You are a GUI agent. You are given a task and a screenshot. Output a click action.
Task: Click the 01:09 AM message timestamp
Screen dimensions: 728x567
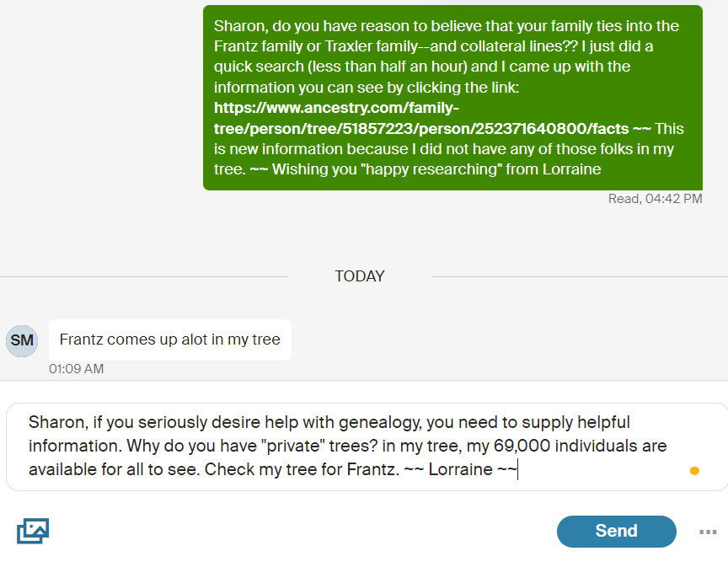click(x=77, y=369)
